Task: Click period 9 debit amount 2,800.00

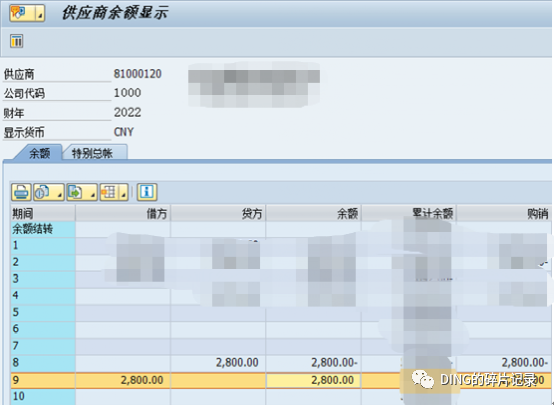Action: click(x=142, y=380)
